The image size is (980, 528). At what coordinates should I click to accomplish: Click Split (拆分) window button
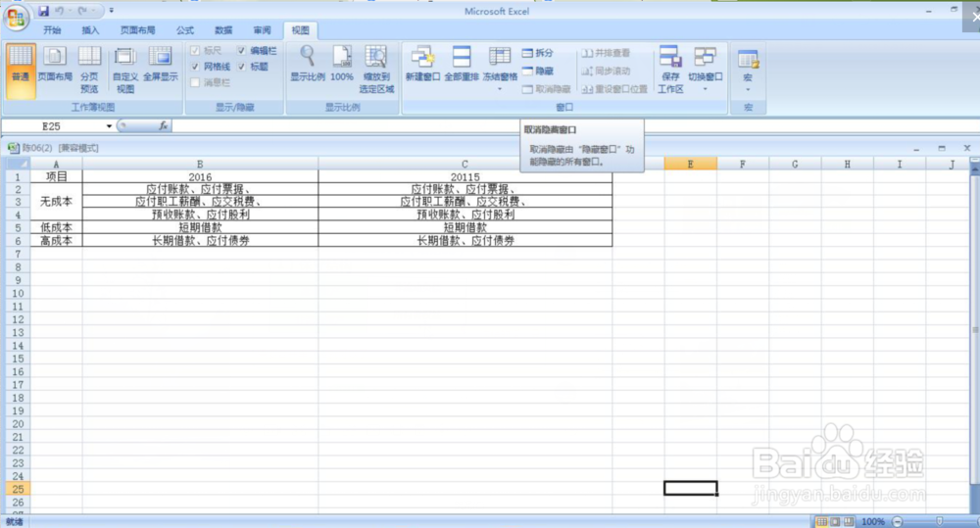point(537,53)
